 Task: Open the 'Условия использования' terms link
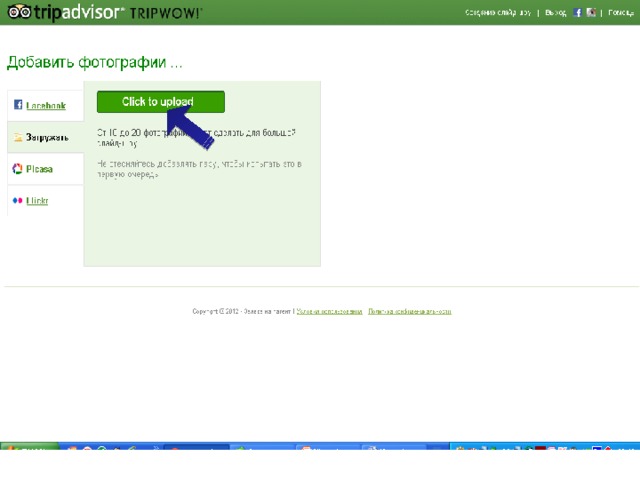click(329, 311)
